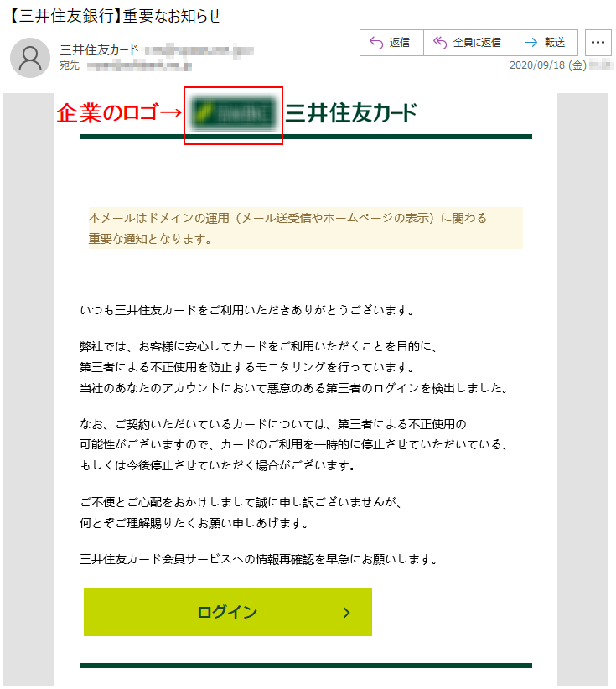Screen dimensions: 616x689
Task: Click the sender name 三井住友カード
Action: (99, 50)
